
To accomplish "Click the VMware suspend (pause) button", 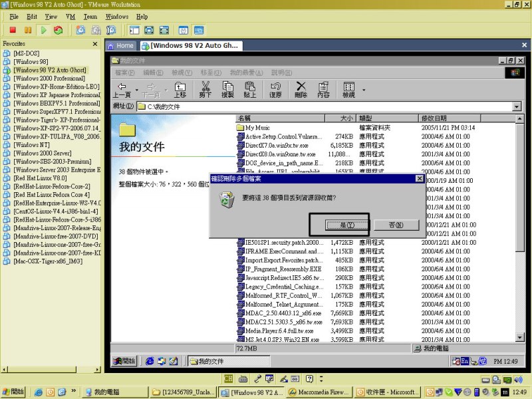I will (28, 30).
